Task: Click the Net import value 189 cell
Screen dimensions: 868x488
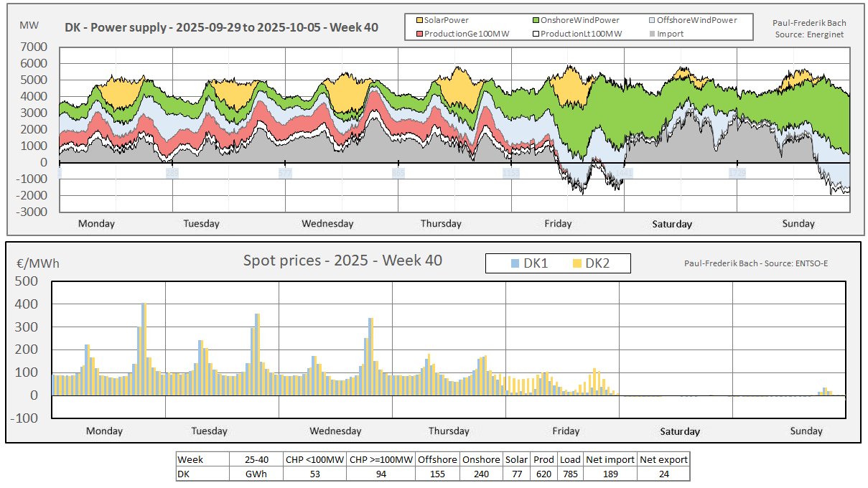Action: coord(612,474)
